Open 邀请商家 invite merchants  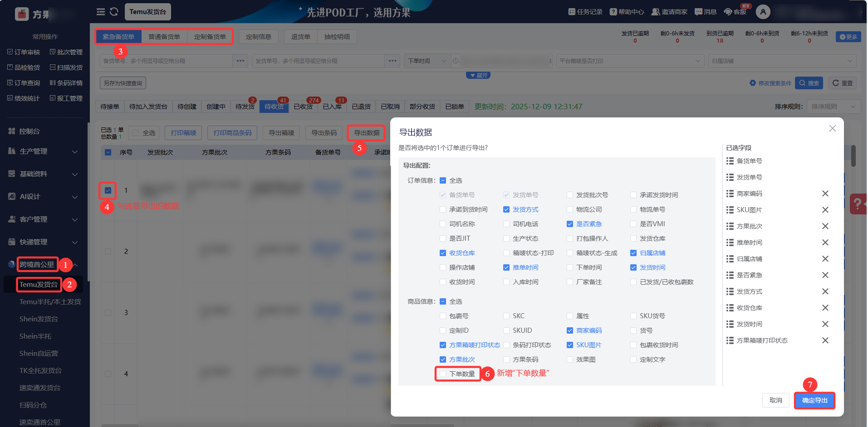point(669,12)
